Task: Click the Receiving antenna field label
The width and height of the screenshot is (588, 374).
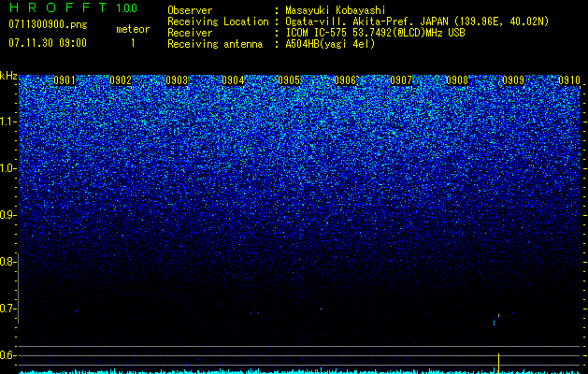Action: [215, 44]
